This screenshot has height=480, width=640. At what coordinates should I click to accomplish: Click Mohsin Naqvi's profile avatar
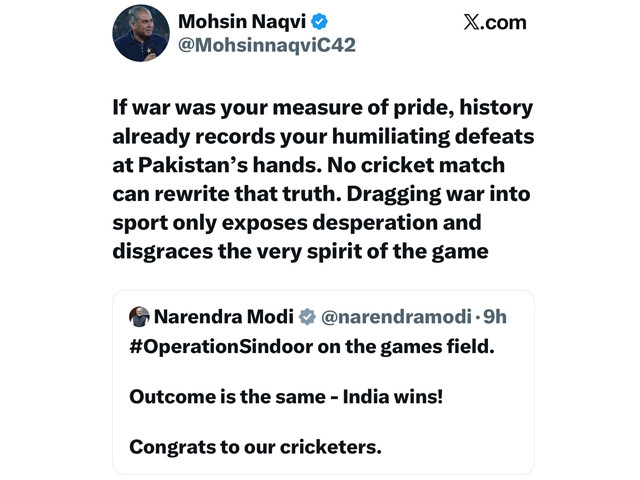(141, 32)
